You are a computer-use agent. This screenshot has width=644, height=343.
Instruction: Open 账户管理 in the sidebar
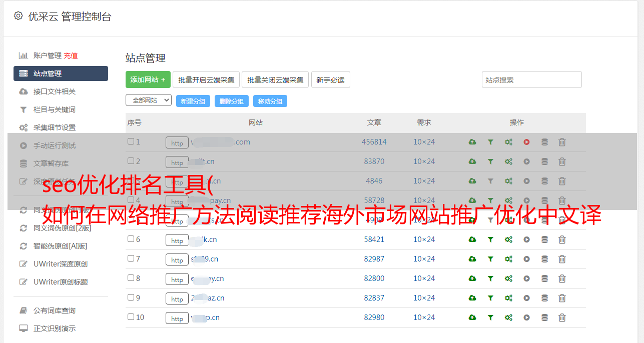click(47, 55)
